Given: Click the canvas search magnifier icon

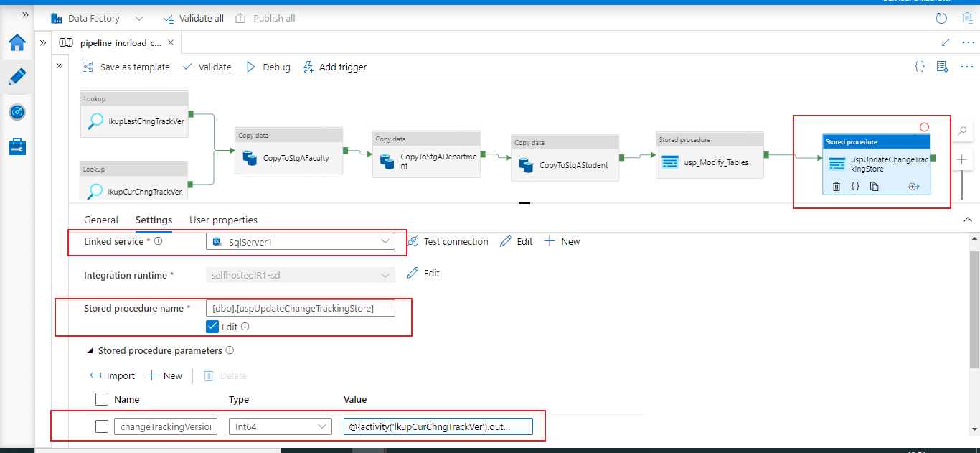Looking at the screenshot, I should (963, 131).
